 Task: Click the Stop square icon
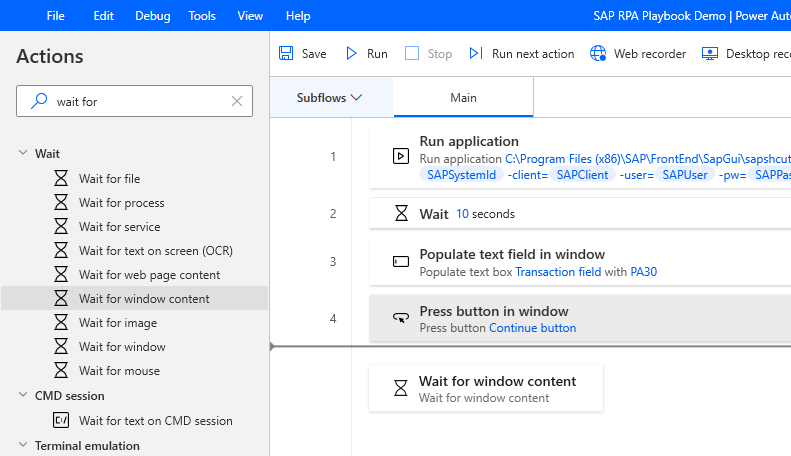point(412,53)
